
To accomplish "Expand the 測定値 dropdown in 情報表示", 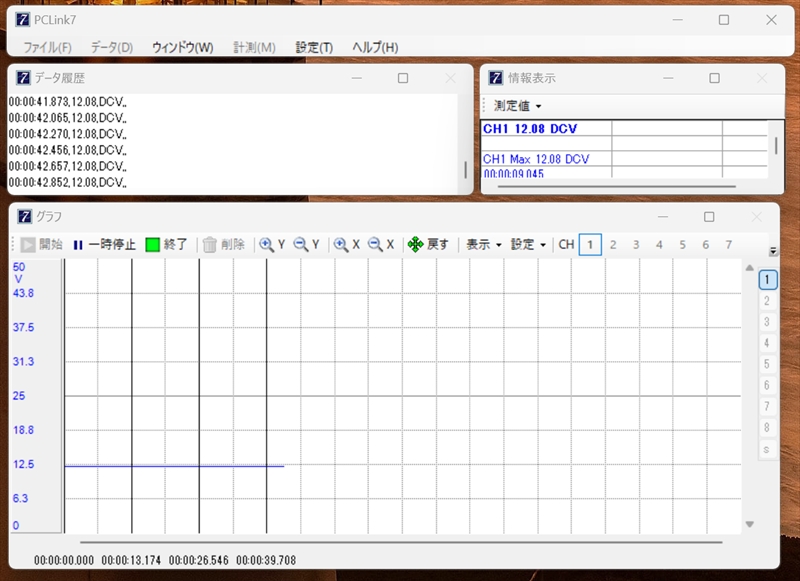I will coord(517,106).
